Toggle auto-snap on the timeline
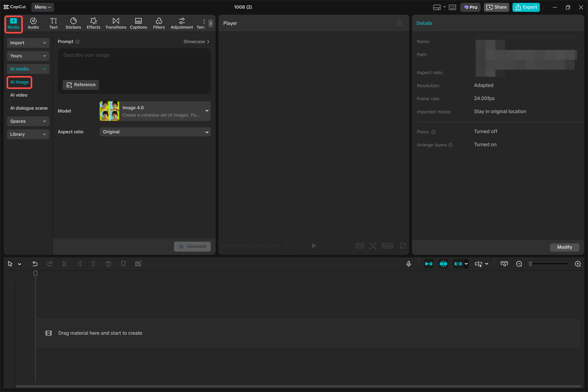Screen dimensions: 588x392 429,264
